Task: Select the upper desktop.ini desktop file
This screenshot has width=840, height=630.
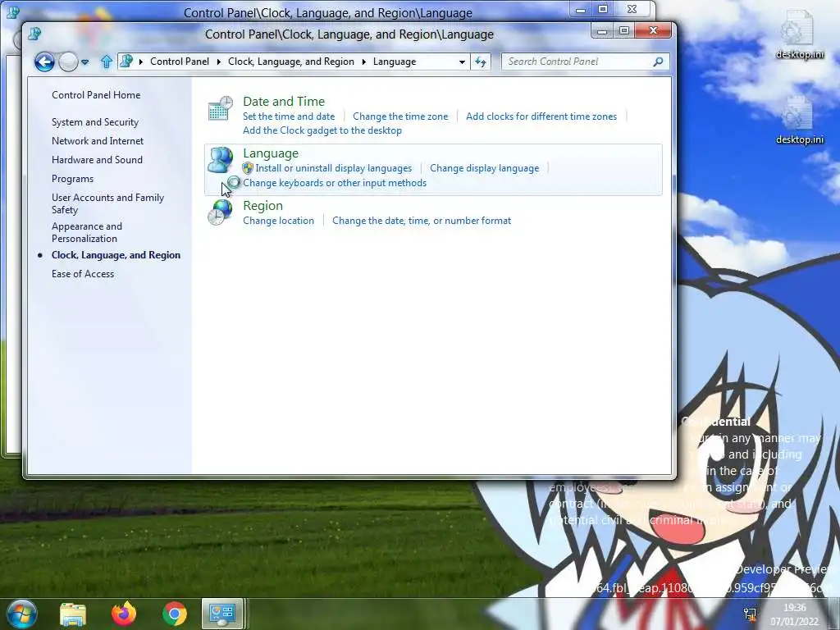Action: [x=799, y=34]
